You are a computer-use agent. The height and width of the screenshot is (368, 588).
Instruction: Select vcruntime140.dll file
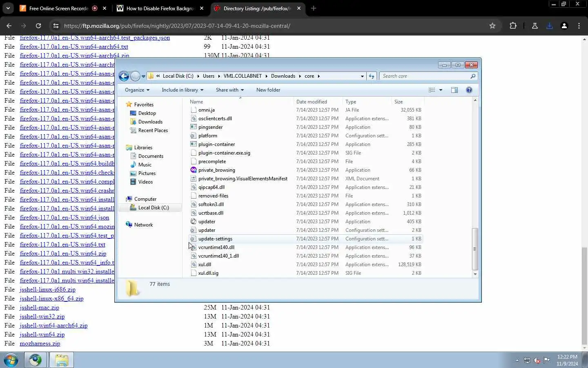point(216,247)
